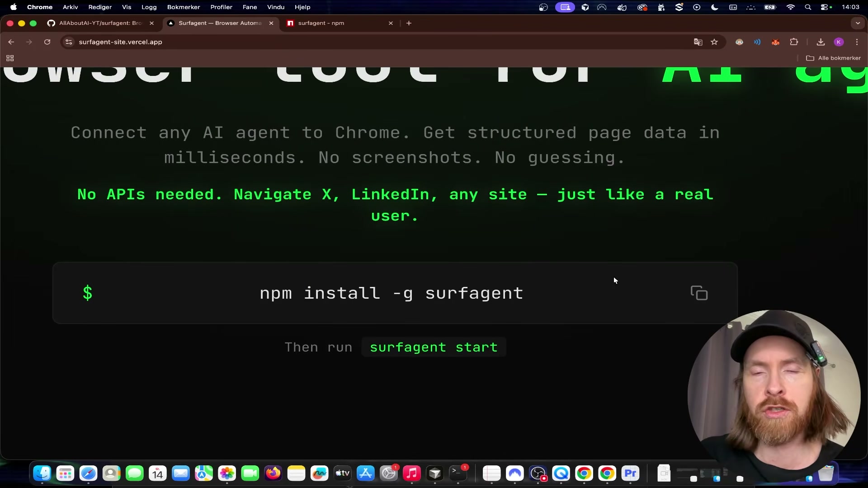Open OBS from the Dock

538,474
